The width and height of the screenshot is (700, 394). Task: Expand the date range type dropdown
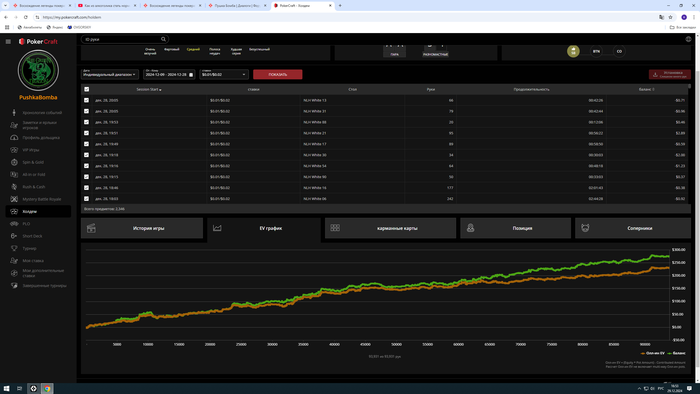point(110,74)
